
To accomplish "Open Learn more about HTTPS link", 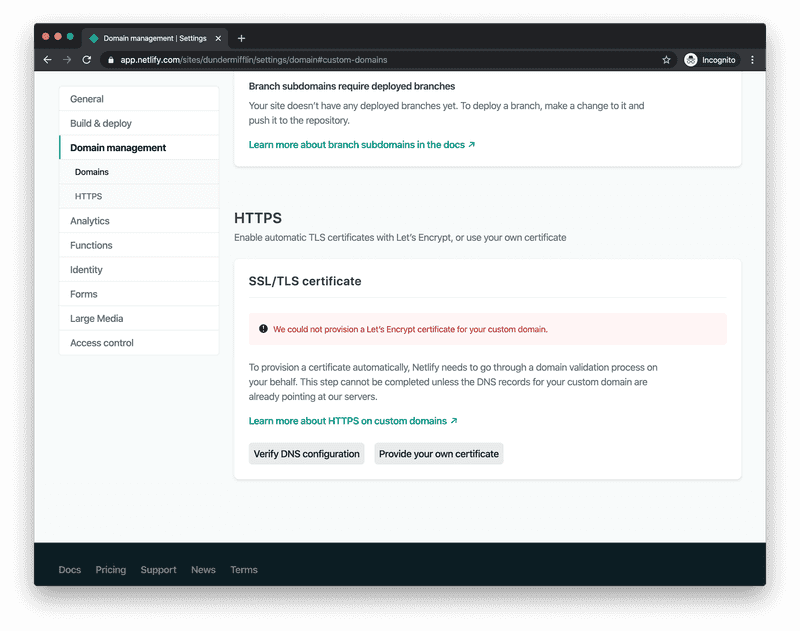I will click(353, 421).
